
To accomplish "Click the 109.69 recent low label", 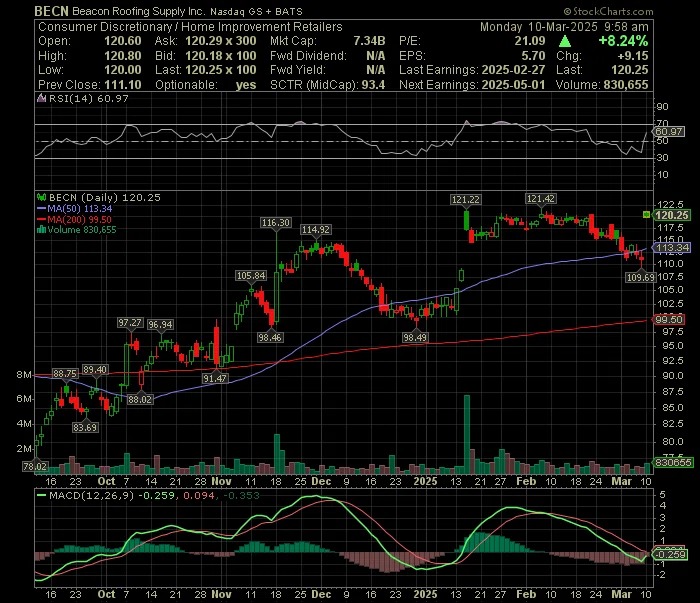I will (641, 278).
